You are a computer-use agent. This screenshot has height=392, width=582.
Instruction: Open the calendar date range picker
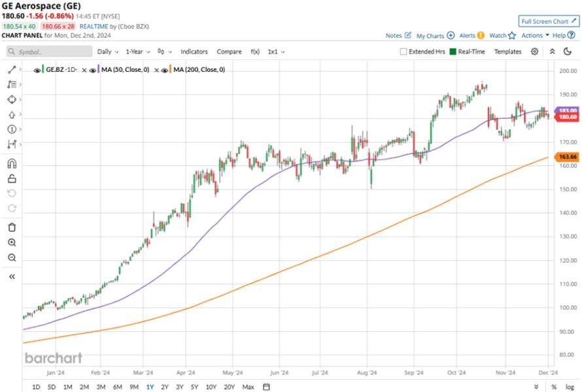click(x=266, y=387)
